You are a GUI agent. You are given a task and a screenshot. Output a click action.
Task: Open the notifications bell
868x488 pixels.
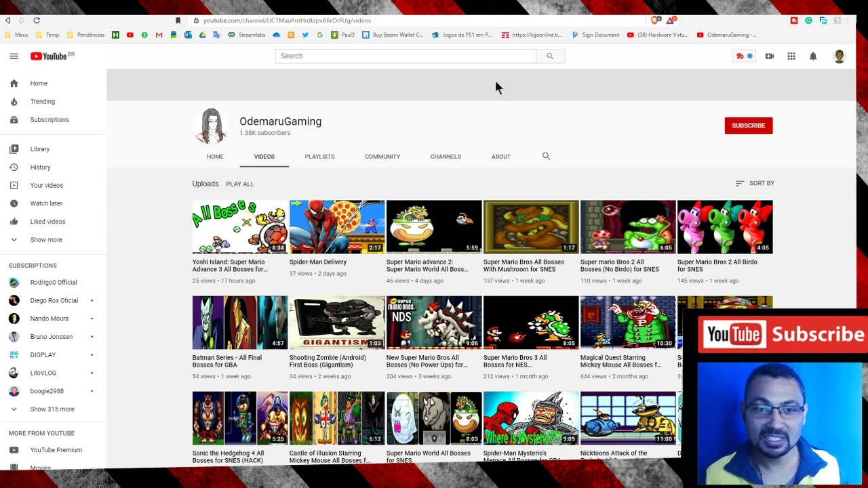(813, 56)
